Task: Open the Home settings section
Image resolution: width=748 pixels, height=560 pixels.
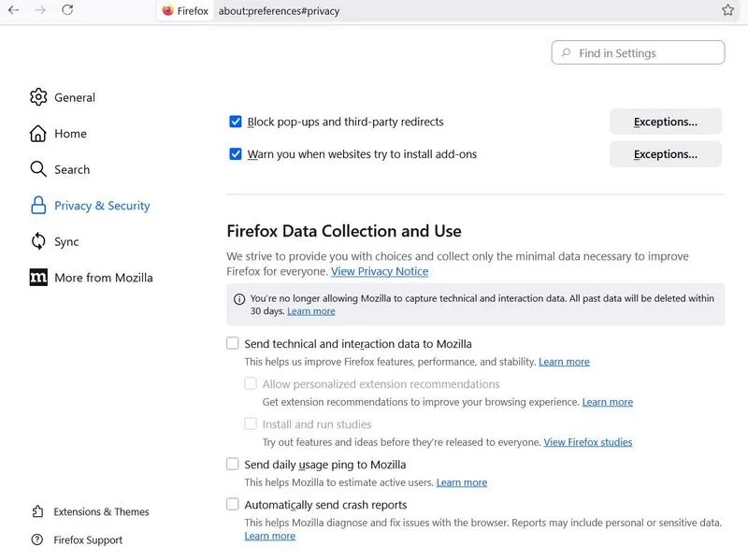Action: [x=71, y=134]
